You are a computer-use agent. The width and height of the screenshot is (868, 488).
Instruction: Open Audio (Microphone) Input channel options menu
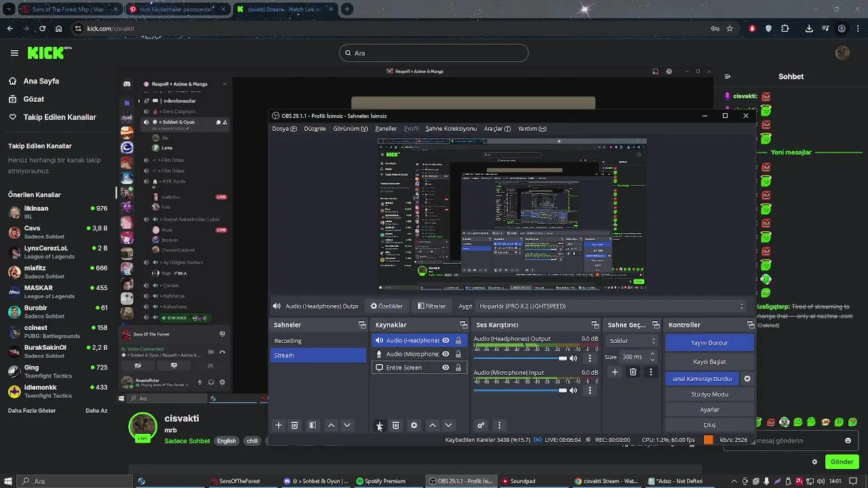589,390
